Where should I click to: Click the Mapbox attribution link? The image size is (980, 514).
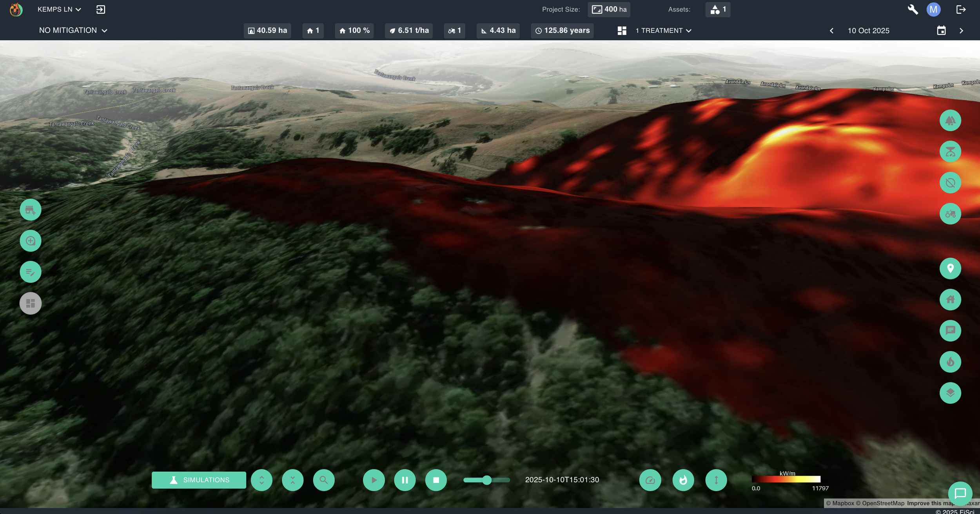(x=840, y=503)
